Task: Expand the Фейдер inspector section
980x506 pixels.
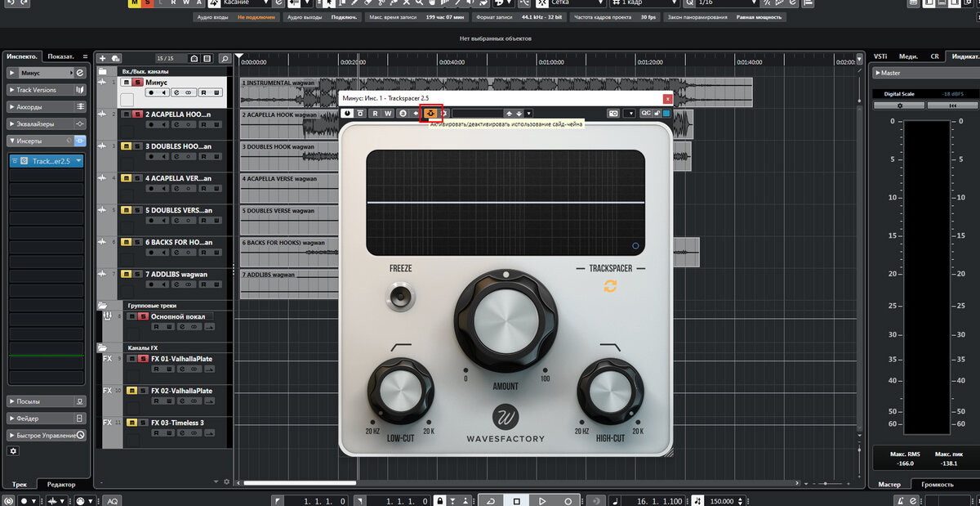Action: tap(46, 418)
